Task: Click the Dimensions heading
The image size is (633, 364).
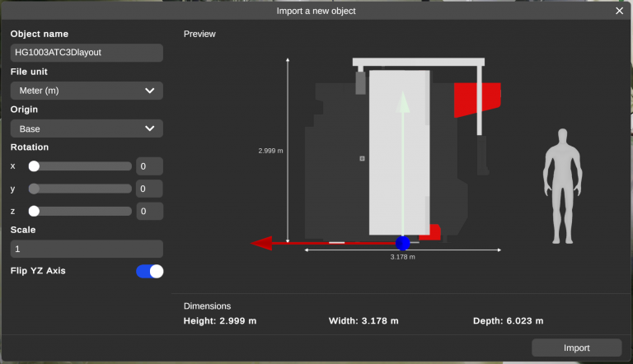Action: (207, 306)
